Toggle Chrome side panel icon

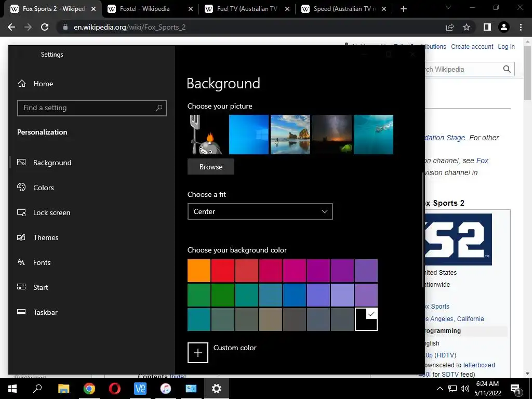[487, 27]
